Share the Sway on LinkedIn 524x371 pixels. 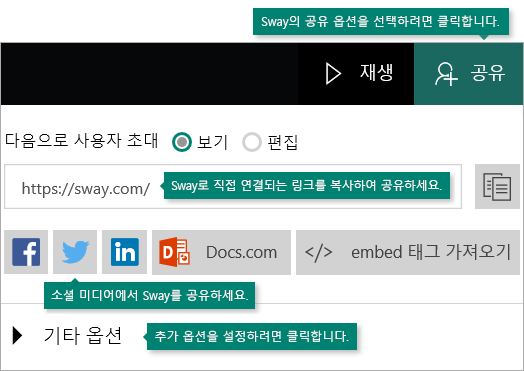[124, 252]
